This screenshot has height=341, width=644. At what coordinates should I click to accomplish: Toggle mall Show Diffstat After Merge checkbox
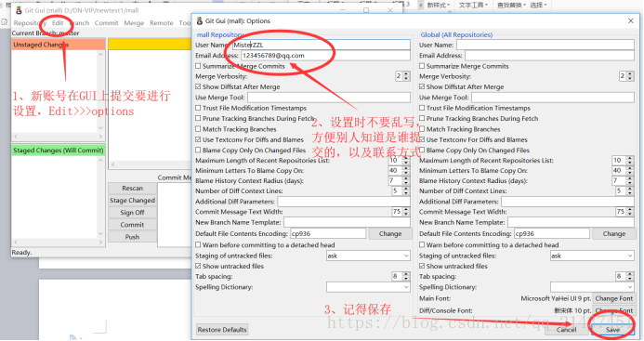coord(198,87)
